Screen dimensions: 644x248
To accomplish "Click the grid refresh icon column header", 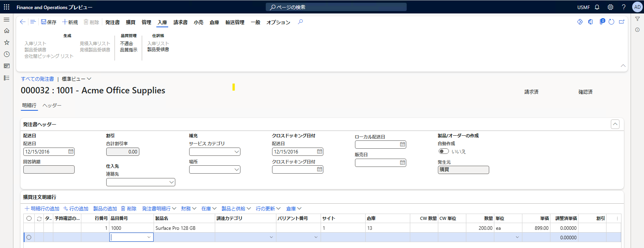I will coord(39,218).
